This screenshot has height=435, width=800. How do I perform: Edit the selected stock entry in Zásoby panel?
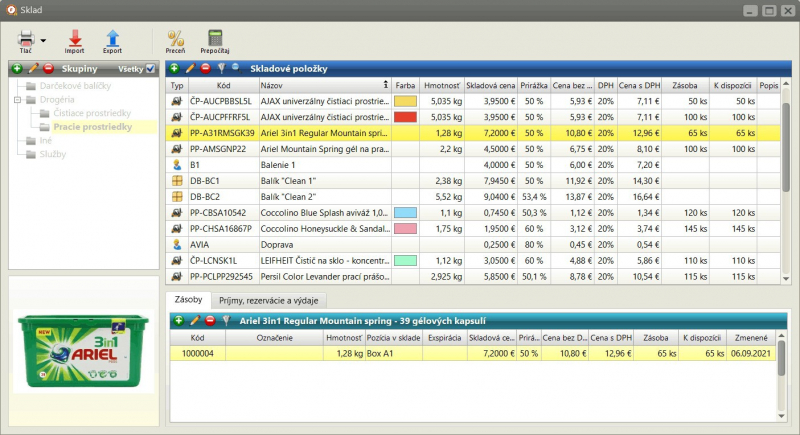click(194, 320)
